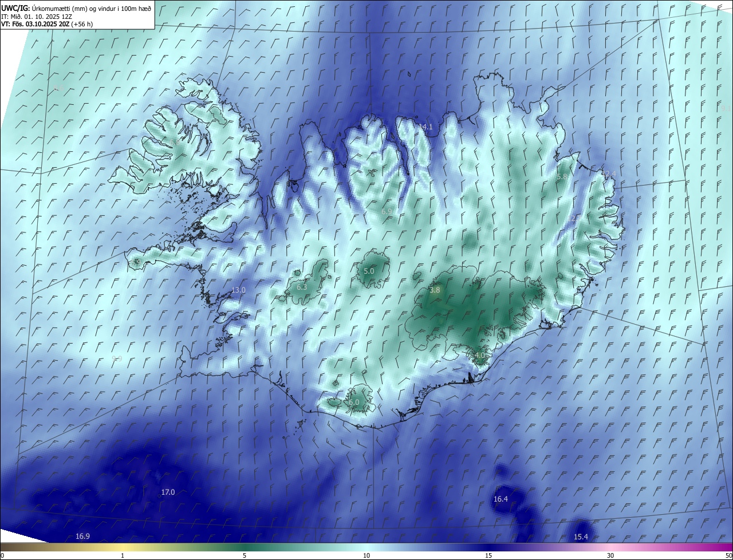This screenshot has width=733, height=560.
Task: Click the 50 tick on the color scale
Action: 728,555
